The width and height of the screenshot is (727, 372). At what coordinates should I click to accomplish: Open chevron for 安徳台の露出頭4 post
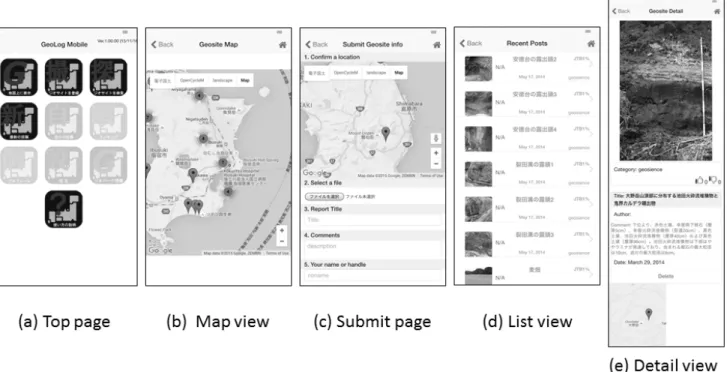tap(592, 134)
